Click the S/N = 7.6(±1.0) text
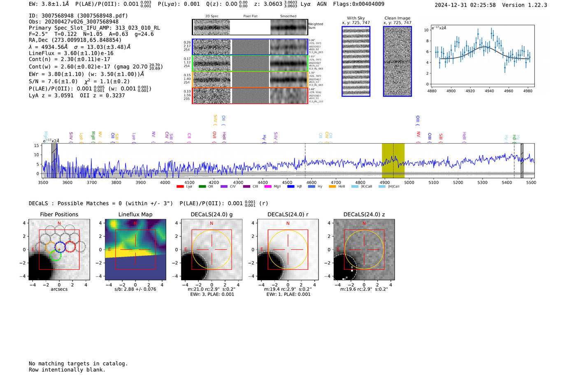The width and height of the screenshot is (576, 392). pos(53,81)
